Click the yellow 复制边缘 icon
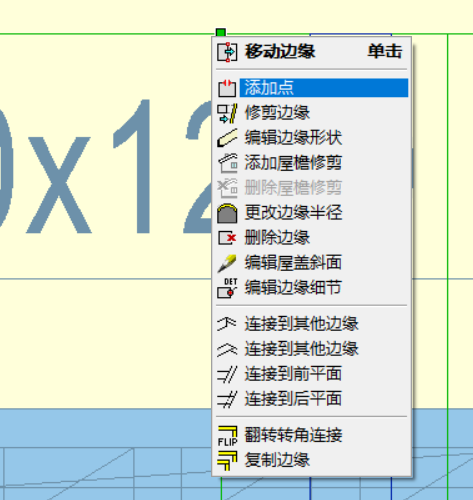This screenshot has width=473, height=500. 227,461
